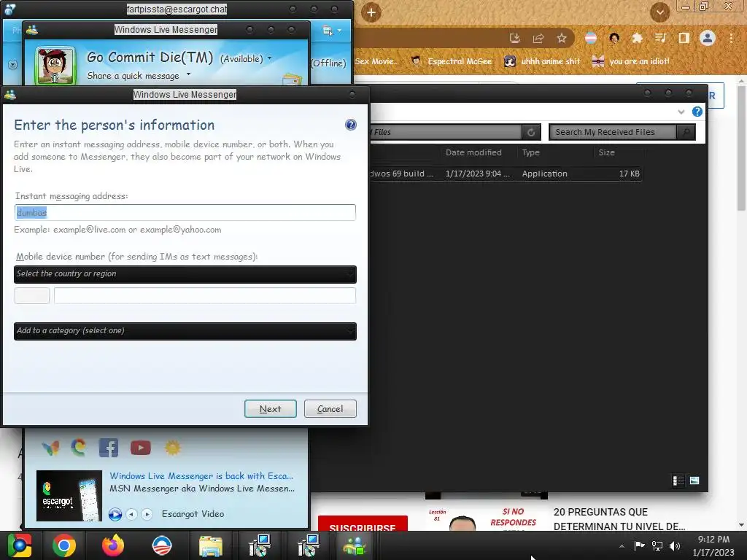Click the search magnifier in file window
This screenshot has width=747, height=560.
click(x=686, y=132)
